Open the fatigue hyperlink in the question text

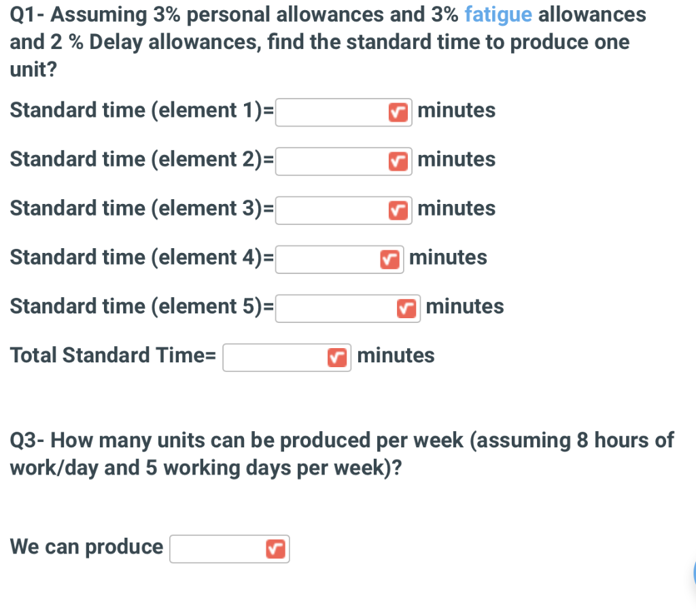tap(499, 14)
